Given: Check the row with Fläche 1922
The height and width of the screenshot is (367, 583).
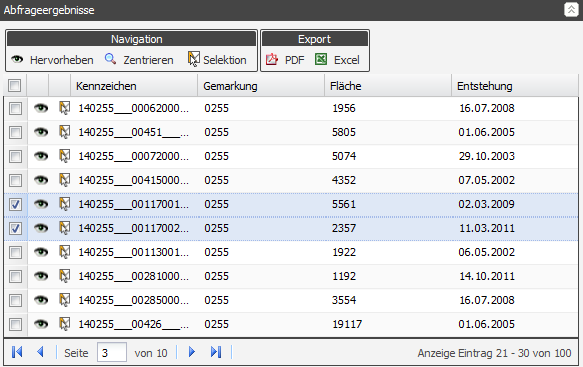Looking at the screenshot, I should coord(15,252).
